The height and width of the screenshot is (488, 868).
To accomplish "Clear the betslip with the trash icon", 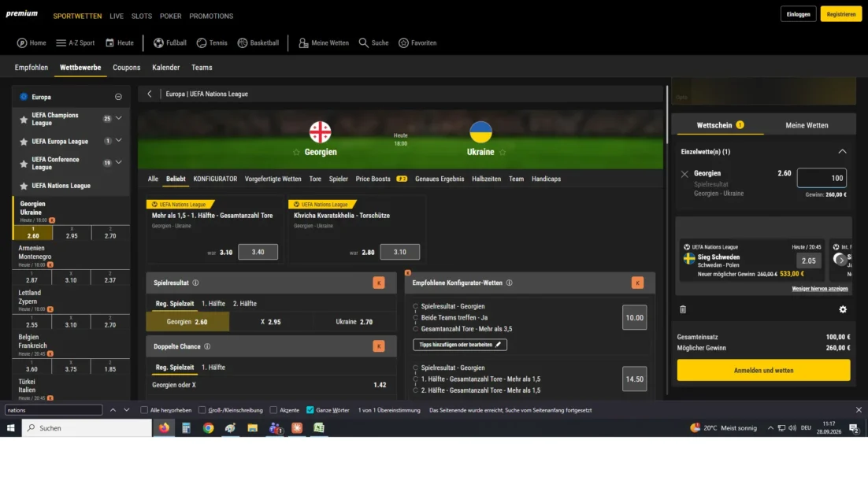I will [683, 310].
